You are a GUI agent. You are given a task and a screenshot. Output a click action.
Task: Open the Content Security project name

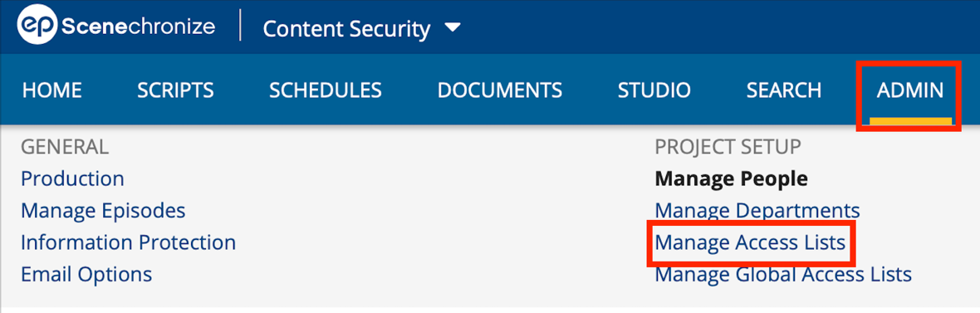(x=347, y=29)
